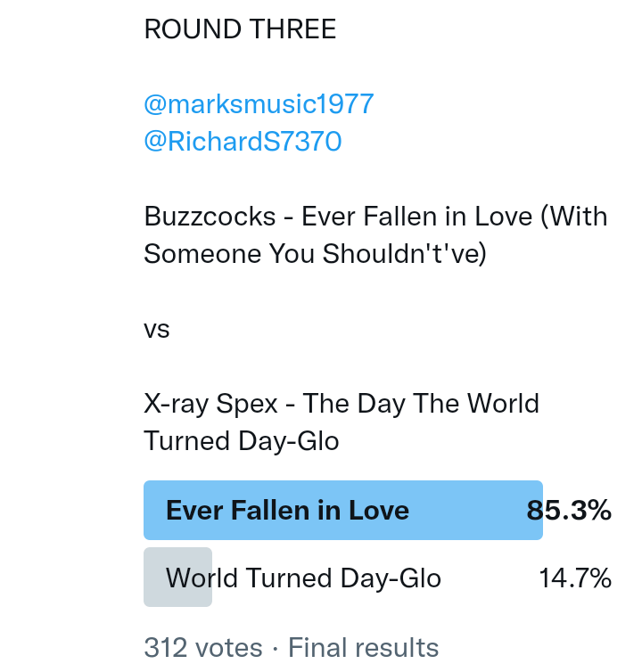
Task: Click the "vs" text between songs
Action: 157,329
